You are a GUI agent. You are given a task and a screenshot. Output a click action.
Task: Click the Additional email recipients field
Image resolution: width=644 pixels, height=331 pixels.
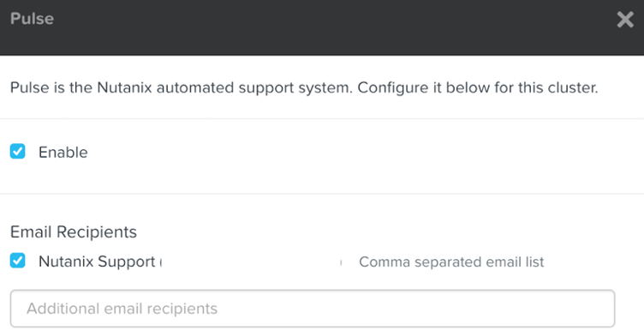click(x=313, y=309)
